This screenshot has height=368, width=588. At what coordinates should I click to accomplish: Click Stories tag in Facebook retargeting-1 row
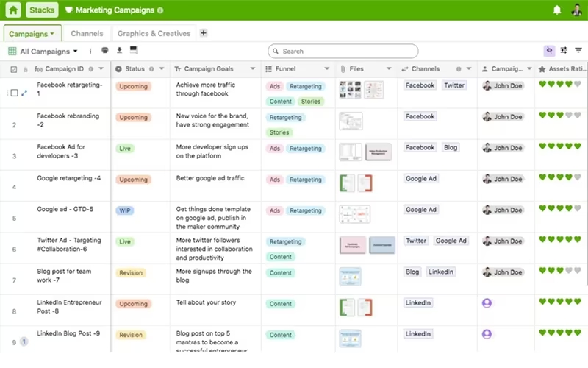311,102
